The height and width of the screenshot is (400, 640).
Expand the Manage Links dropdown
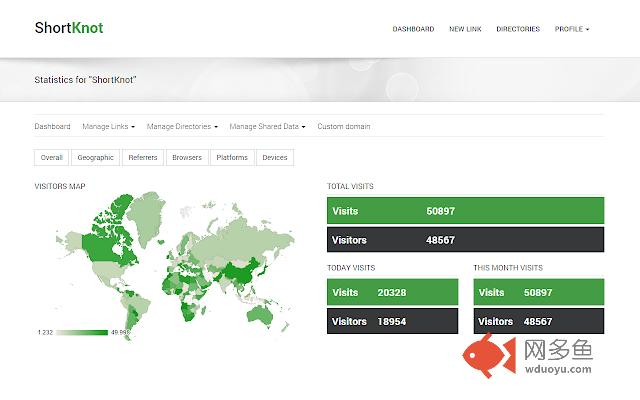pyautogui.click(x=109, y=127)
